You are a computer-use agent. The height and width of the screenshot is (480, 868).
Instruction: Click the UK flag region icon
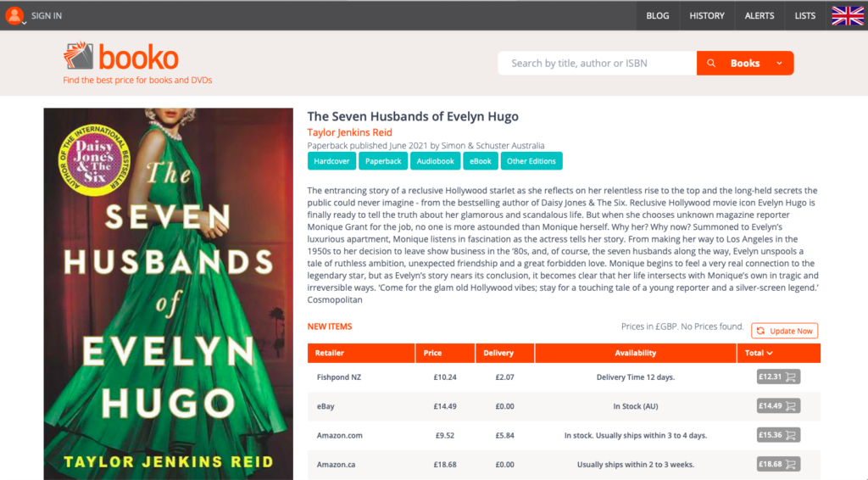tap(847, 15)
